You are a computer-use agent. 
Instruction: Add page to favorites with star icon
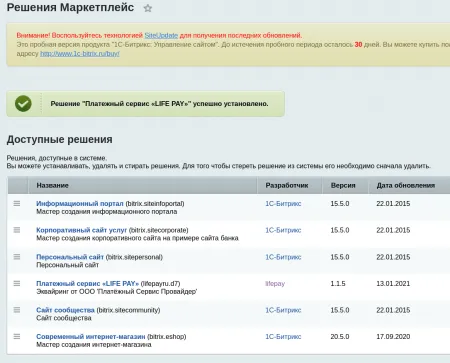tap(148, 8)
